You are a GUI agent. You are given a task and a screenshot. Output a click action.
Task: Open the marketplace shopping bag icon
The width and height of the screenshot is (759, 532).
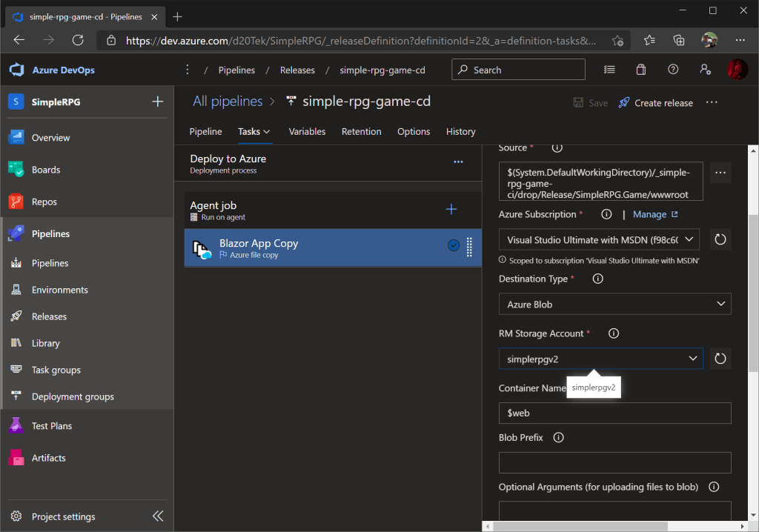click(x=641, y=70)
